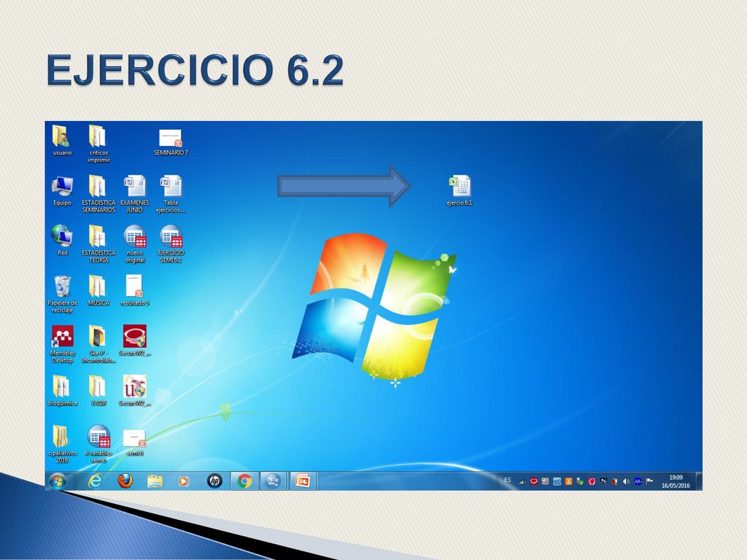Launch Internet Explorer from taskbar
Viewport: 747px width, 560px height.
(x=95, y=481)
